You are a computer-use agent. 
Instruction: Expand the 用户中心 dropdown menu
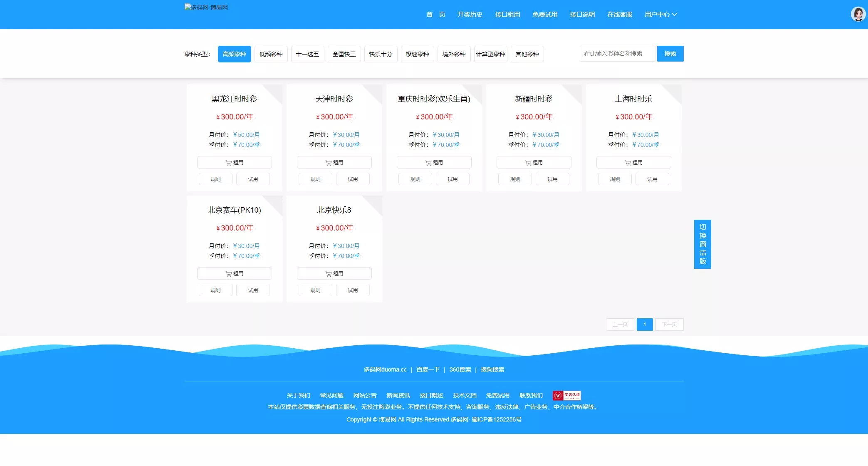[660, 14]
